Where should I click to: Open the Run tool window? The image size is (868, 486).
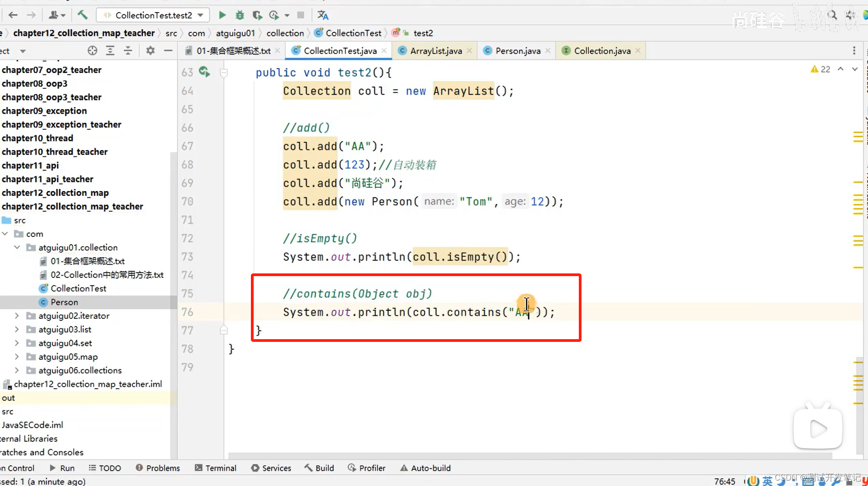(62, 468)
